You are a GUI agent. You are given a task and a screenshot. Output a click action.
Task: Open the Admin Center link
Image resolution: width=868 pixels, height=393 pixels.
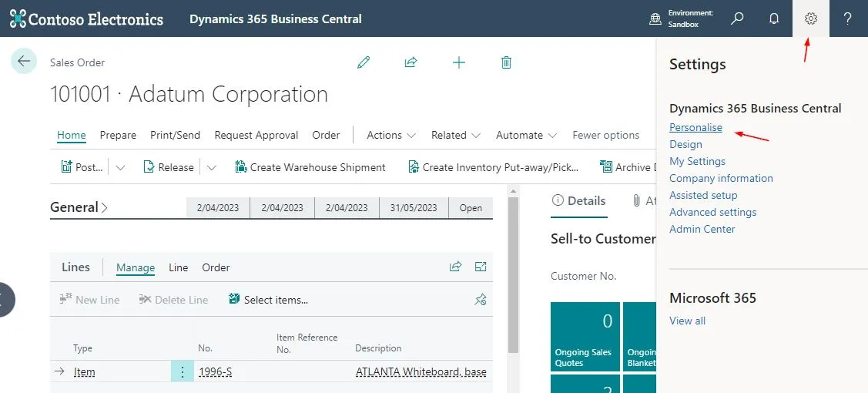702,229
